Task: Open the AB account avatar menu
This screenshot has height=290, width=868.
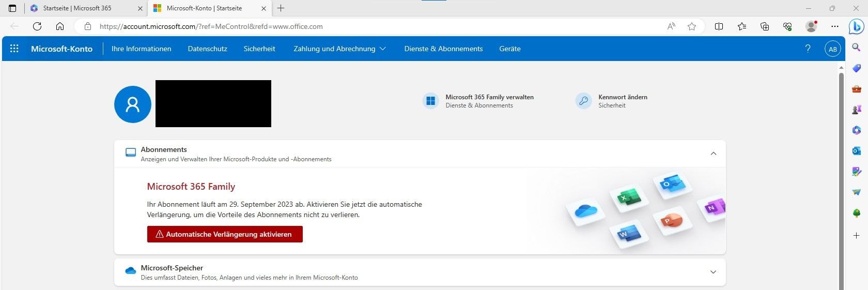Action: pyautogui.click(x=833, y=49)
